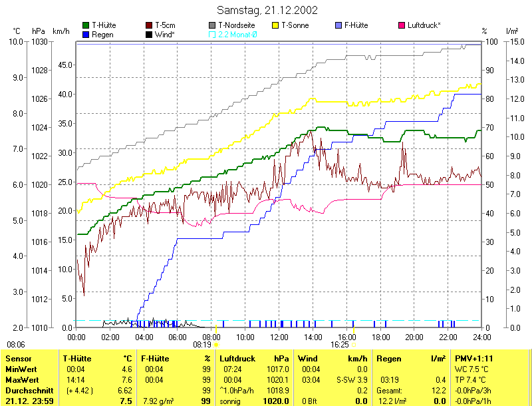The width and height of the screenshot is (532, 406).
Task: Click the blue Regen legend swatch
Action: [x=86, y=34]
